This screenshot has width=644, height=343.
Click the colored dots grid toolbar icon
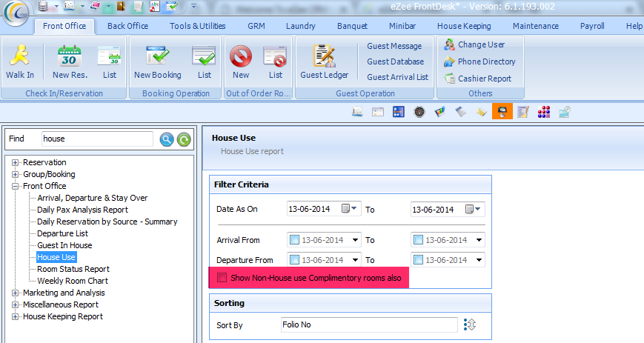point(543,112)
